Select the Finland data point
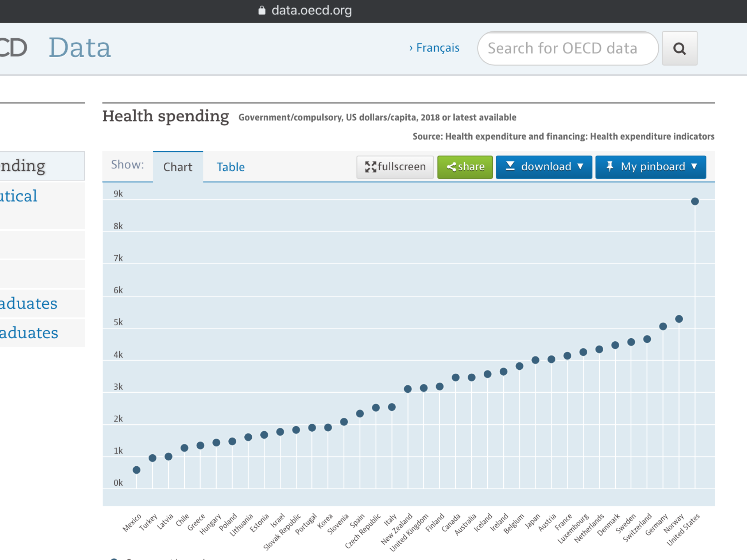This screenshot has width=747, height=560. pyautogui.click(x=440, y=386)
